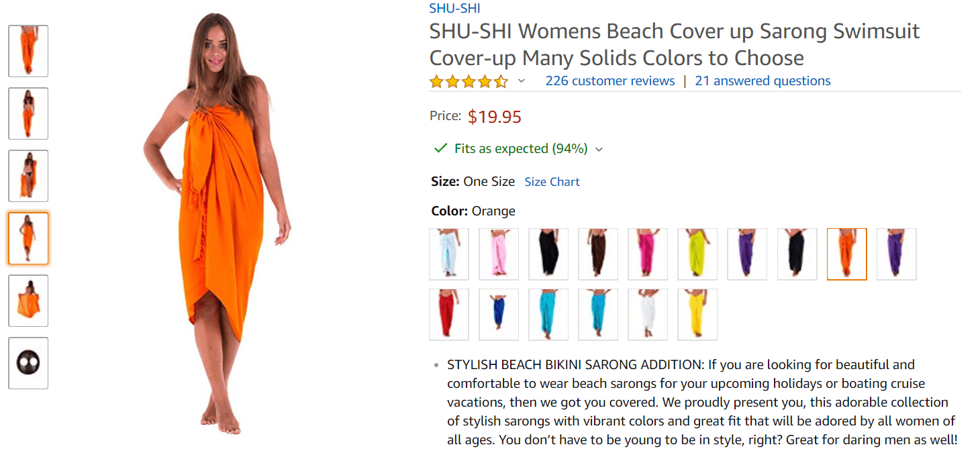Expand the Fits as expected chevron
This screenshot has height=453, width=980.
tap(599, 150)
